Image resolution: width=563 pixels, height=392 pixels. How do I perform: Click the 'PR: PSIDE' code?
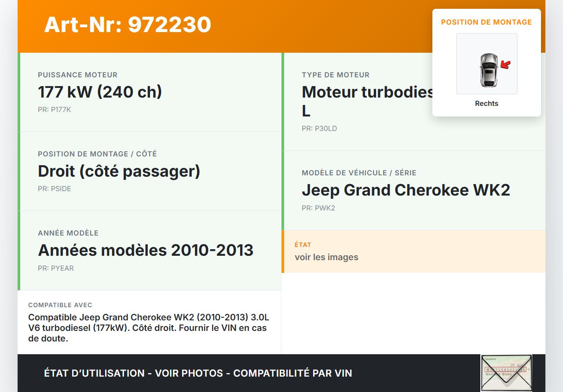(54, 189)
